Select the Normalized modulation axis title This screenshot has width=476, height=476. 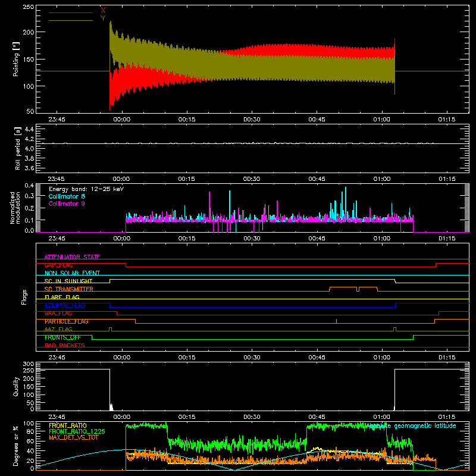tap(15, 208)
